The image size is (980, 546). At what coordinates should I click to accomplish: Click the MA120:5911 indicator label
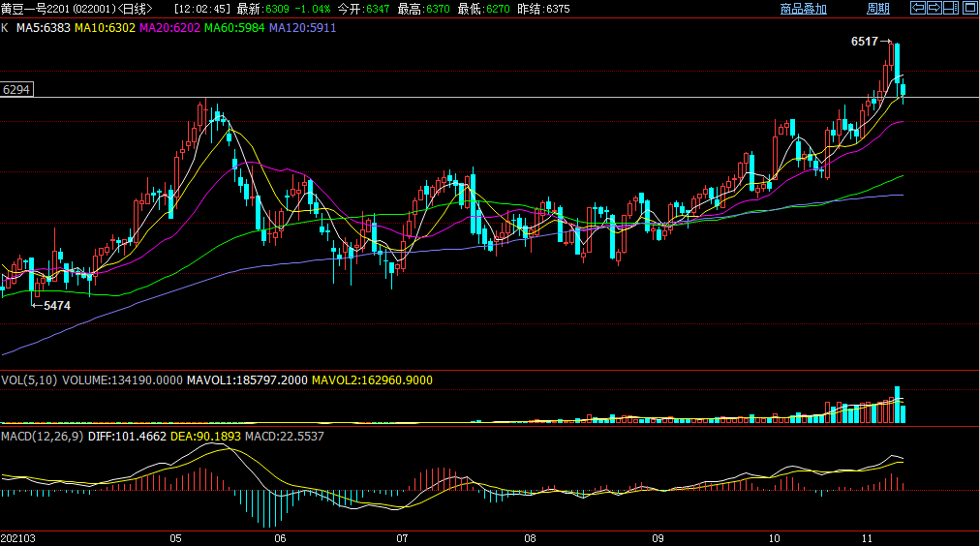(302, 28)
